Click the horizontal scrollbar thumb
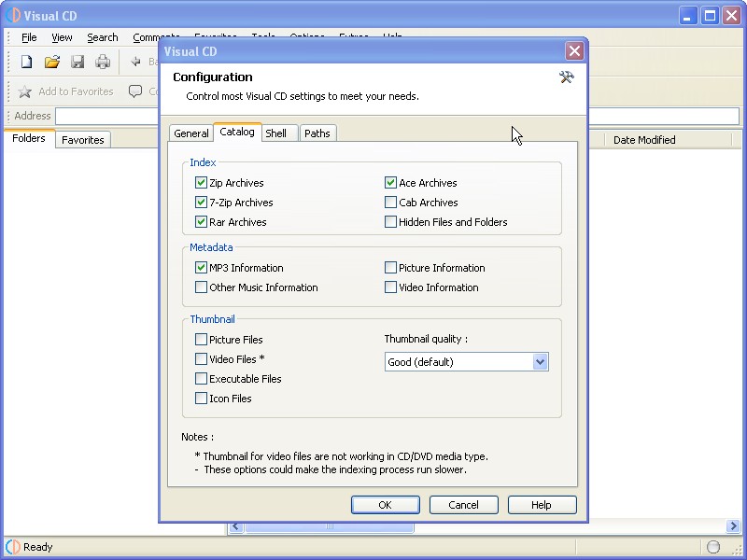Viewport: 747px width, 560px height. 330,526
